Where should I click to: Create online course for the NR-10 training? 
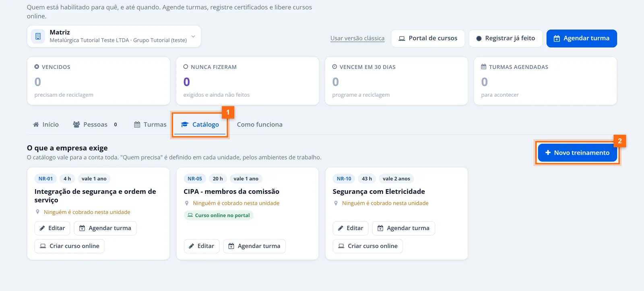point(368,246)
